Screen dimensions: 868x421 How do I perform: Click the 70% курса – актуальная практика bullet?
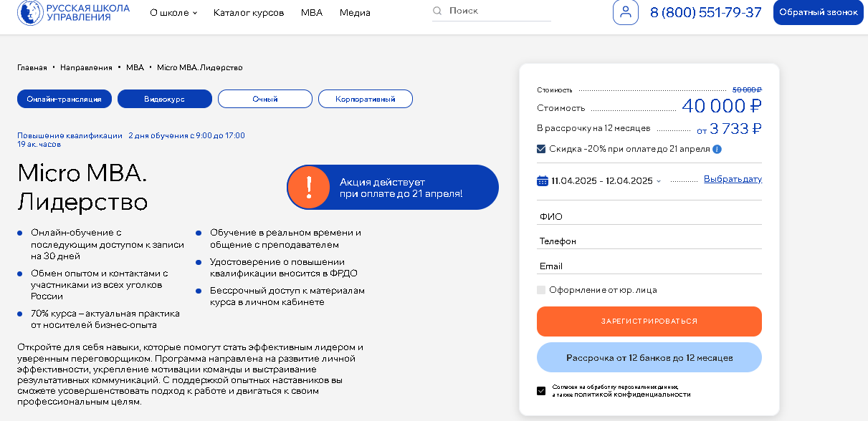[x=105, y=319]
